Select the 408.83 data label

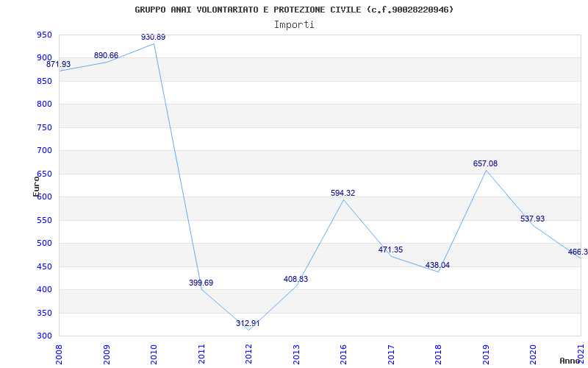[x=295, y=279]
